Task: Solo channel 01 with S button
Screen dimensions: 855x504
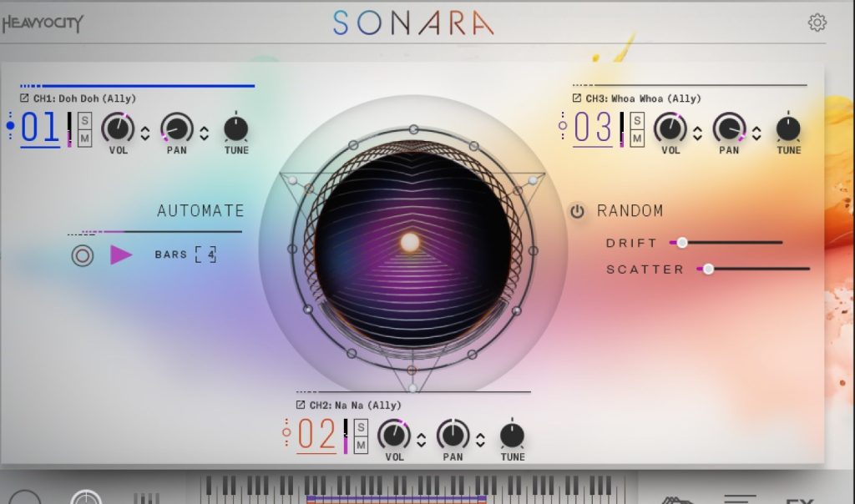Action: [84, 121]
